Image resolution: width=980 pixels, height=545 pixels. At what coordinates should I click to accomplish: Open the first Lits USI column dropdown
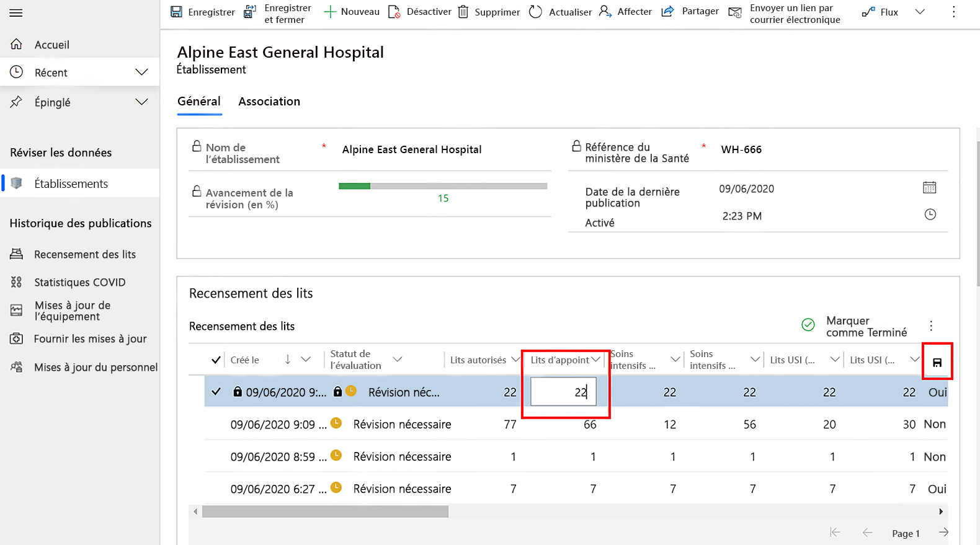835,360
